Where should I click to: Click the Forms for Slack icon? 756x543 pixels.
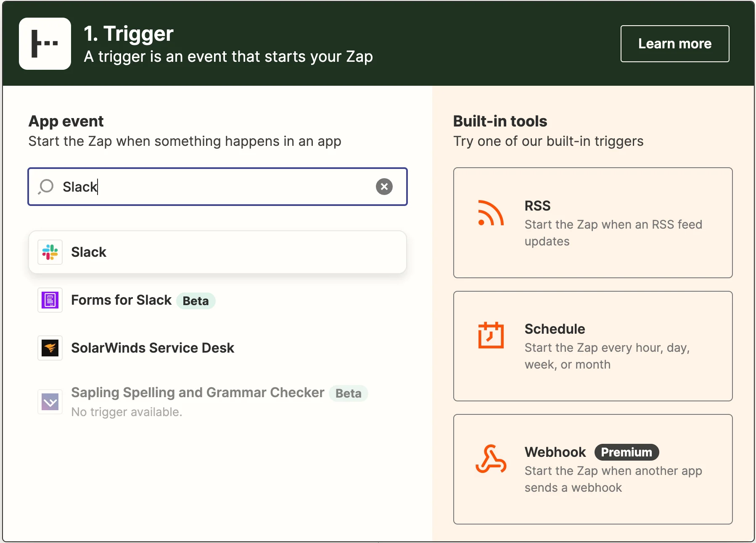pos(50,300)
